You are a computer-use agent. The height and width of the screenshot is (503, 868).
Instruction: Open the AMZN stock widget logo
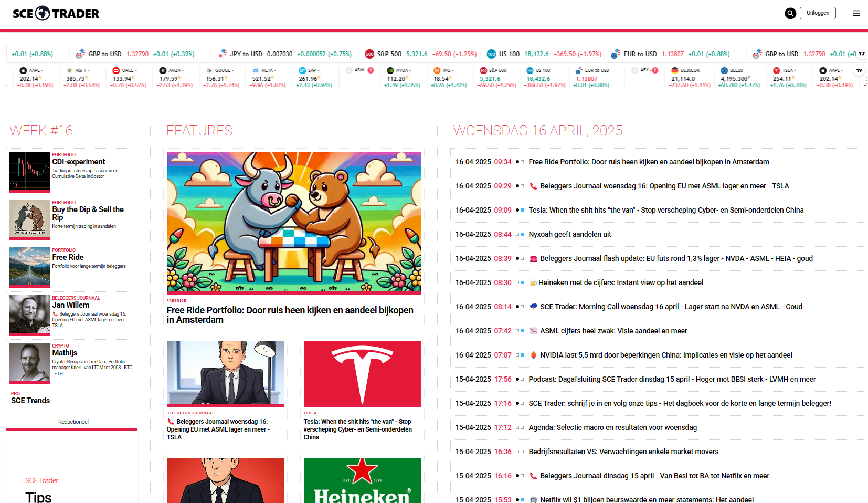tap(163, 70)
